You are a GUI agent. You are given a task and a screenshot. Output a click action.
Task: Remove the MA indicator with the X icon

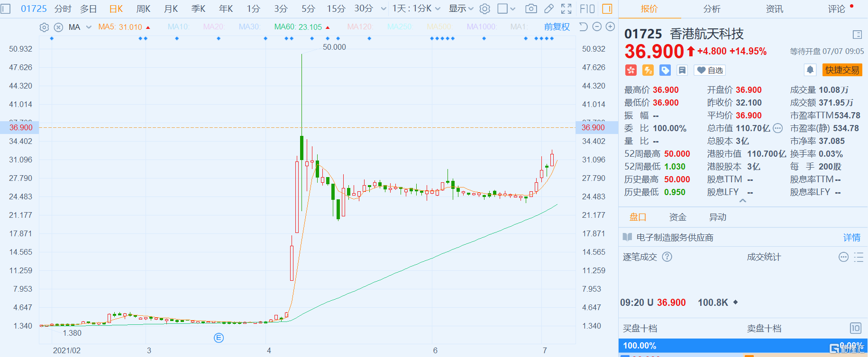[x=58, y=27]
